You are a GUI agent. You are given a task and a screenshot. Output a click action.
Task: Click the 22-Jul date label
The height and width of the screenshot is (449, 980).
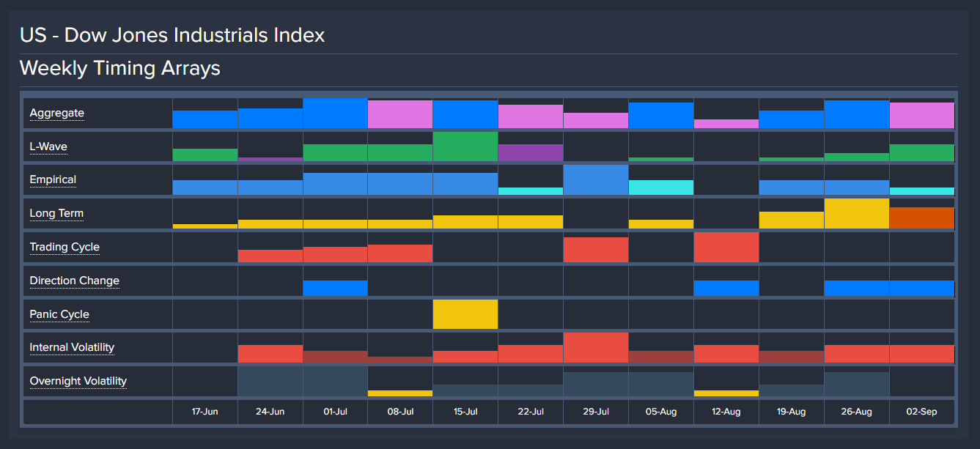click(531, 412)
